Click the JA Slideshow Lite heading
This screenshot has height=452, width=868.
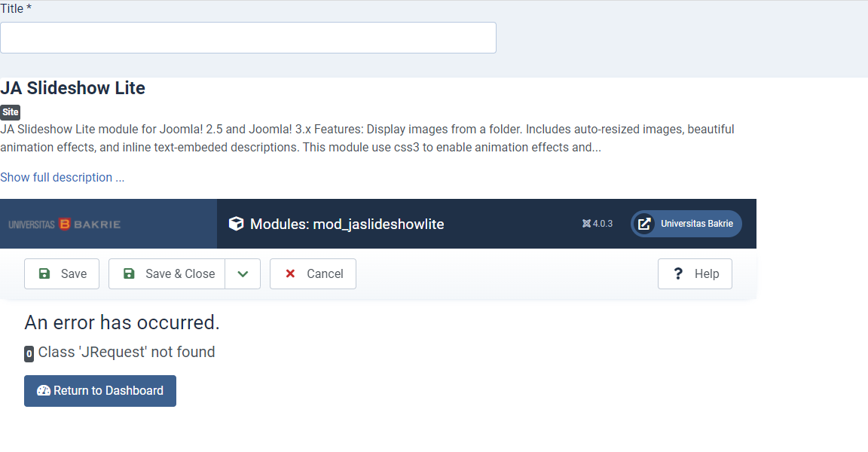click(72, 88)
